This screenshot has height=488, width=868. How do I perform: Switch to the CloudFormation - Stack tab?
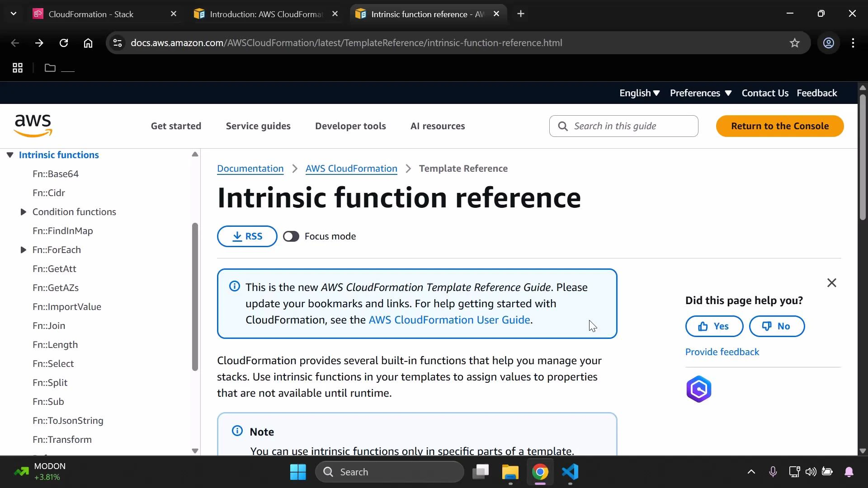90,14
